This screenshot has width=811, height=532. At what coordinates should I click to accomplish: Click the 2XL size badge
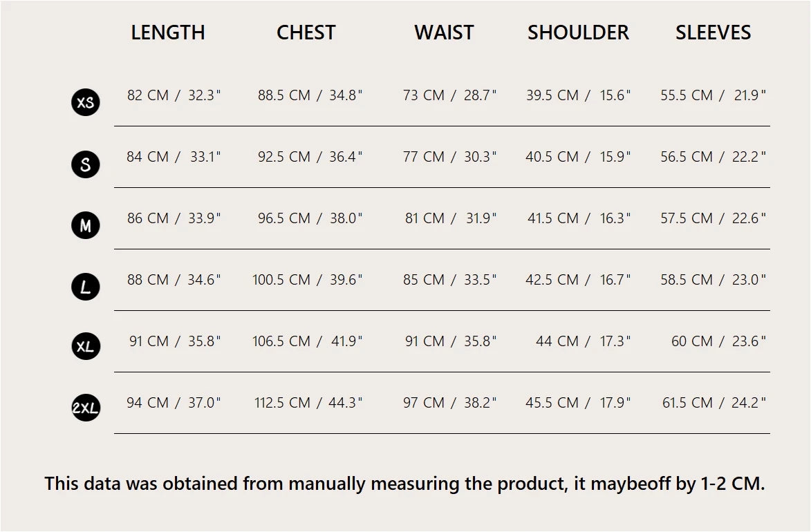(x=86, y=408)
